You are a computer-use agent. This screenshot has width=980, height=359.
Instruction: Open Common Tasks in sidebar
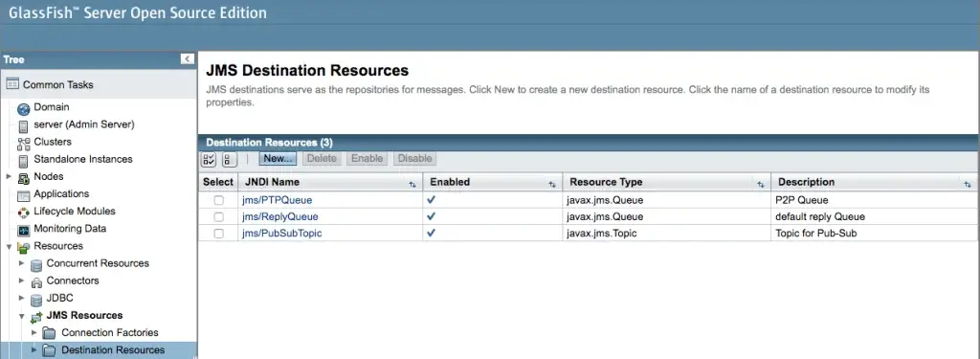(x=58, y=84)
